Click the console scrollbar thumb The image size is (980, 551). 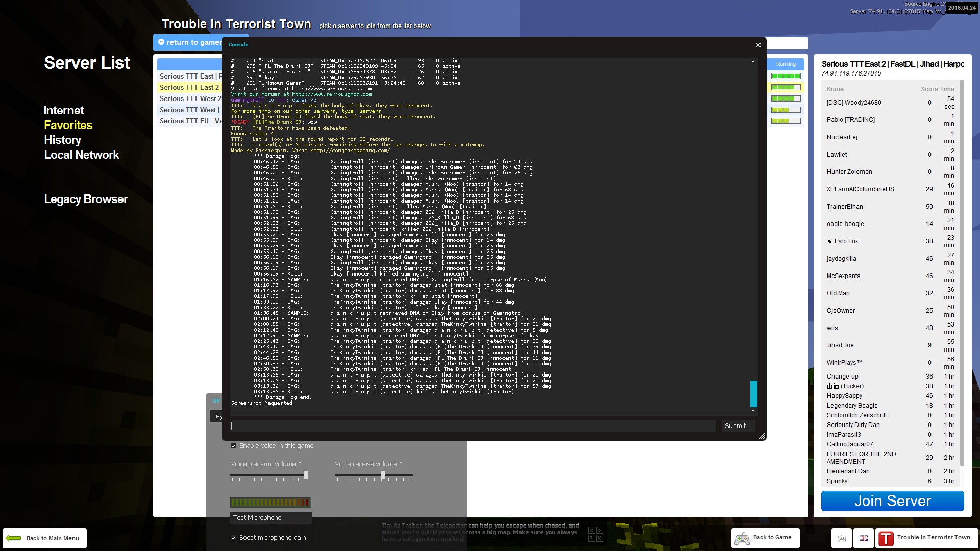[x=753, y=393]
